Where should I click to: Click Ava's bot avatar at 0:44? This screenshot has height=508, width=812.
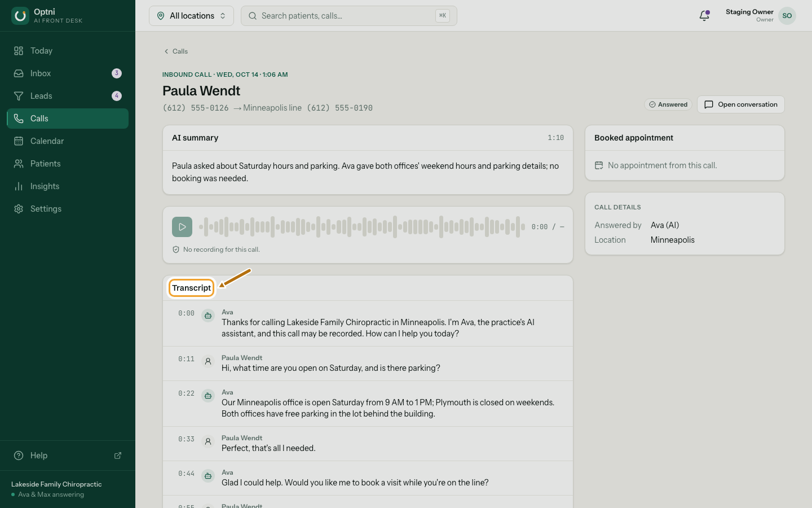tap(208, 476)
